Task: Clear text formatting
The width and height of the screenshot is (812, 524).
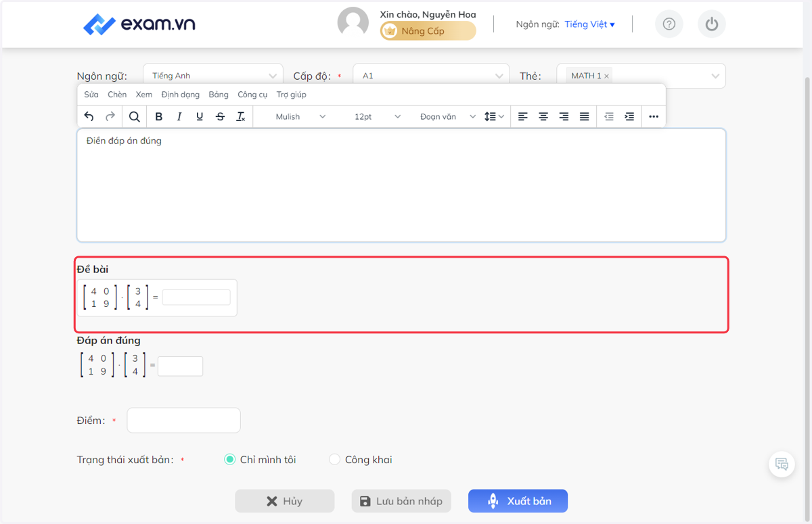Action: 240,117
